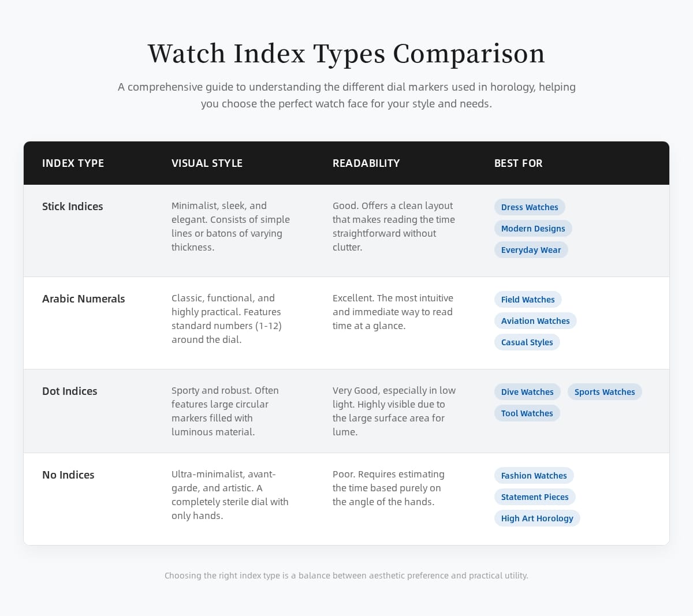Select the Modern Designs tag
Screen dimensions: 693x616
click(x=533, y=229)
